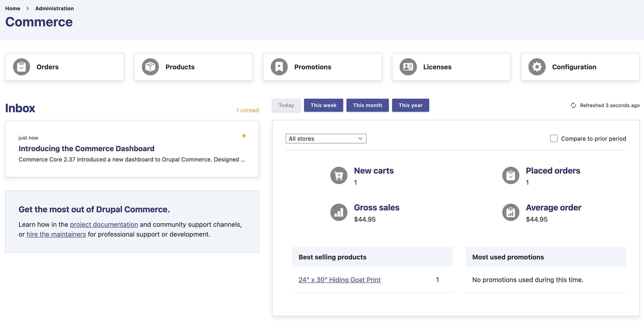
Task: Switch to This week period
Action: coord(323,105)
